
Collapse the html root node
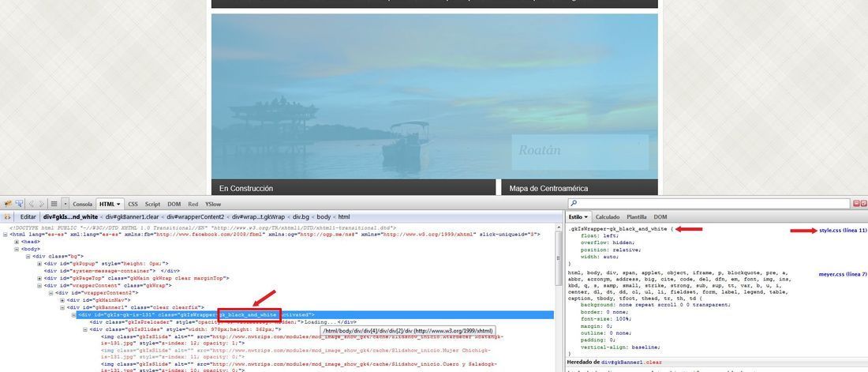click(x=5, y=235)
